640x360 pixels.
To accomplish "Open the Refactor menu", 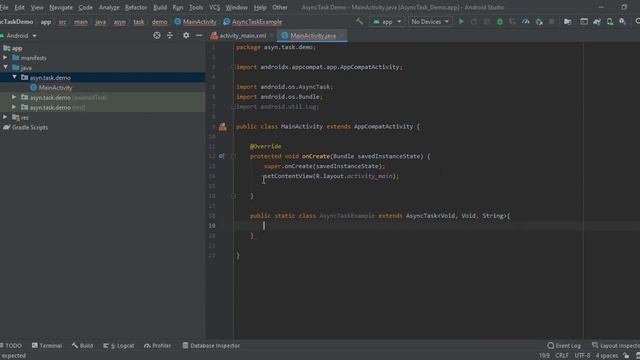I will click(x=136, y=7).
